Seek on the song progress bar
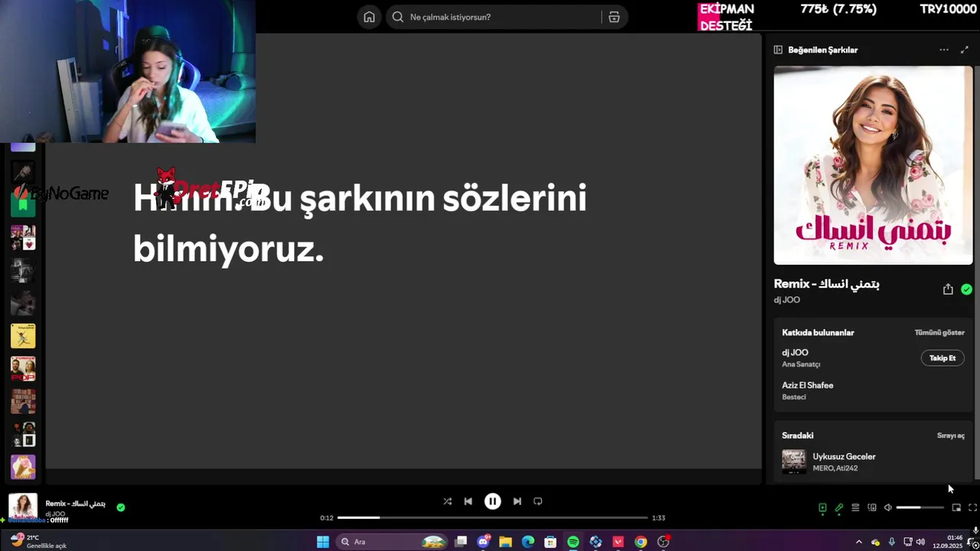This screenshot has width=980, height=551. tap(492, 518)
